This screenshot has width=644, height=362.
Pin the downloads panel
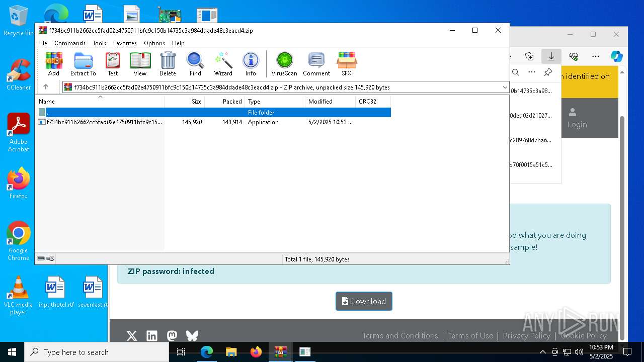pos(548,72)
